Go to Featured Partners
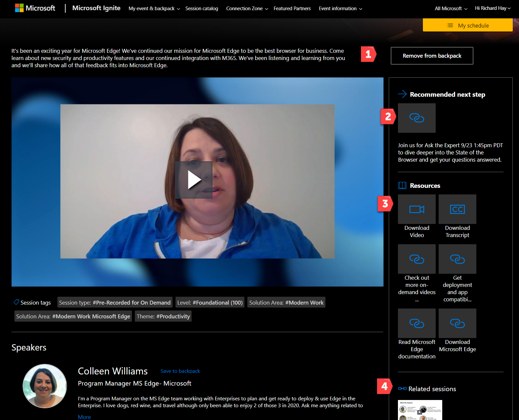This screenshot has height=420, width=519. (x=292, y=9)
